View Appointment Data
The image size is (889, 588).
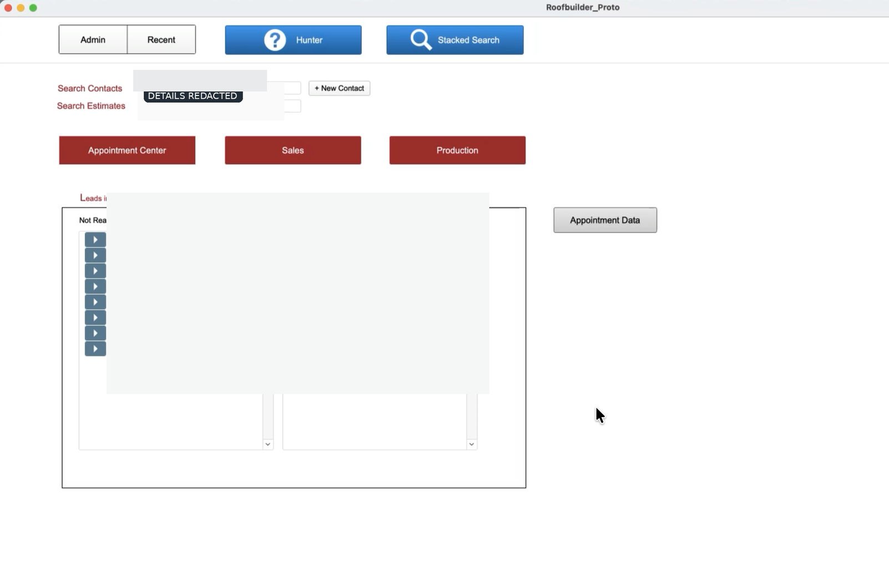605,220
